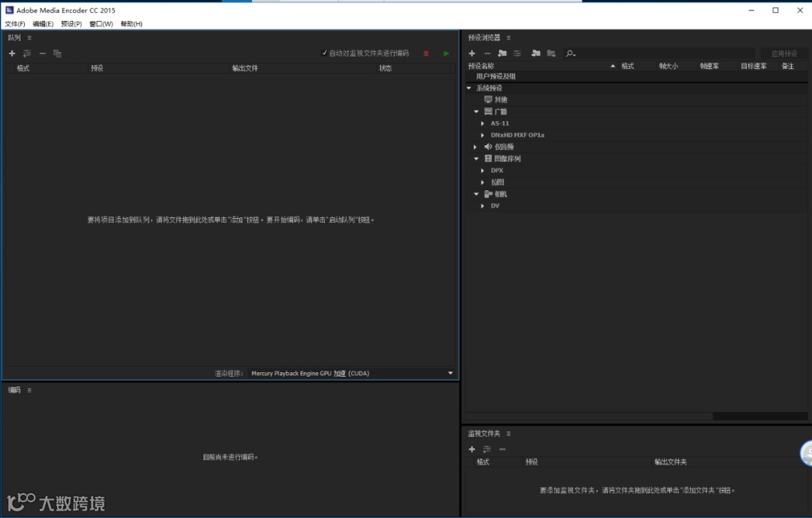Viewport: 812px width, 518px height.
Task: Select 用户预设及组 row
Action: click(637, 76)
